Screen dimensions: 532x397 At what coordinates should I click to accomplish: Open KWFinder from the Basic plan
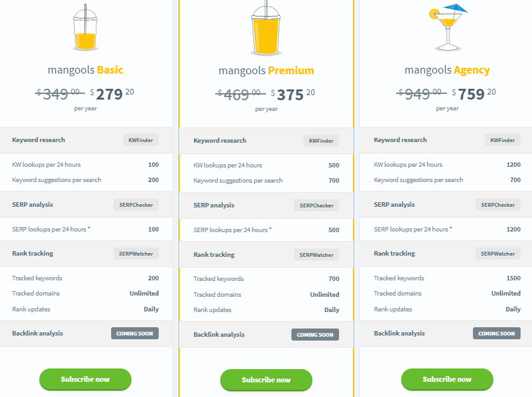[140, 140]
